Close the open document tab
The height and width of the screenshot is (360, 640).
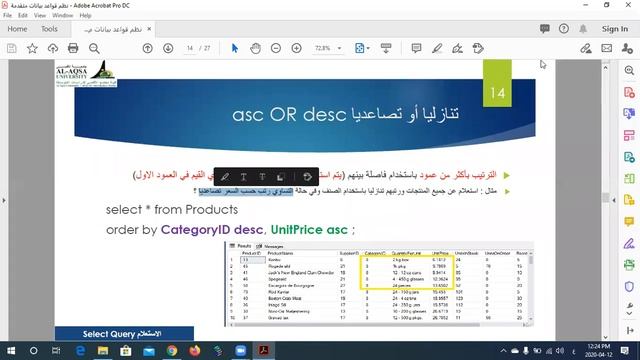[x=149, y=29]
